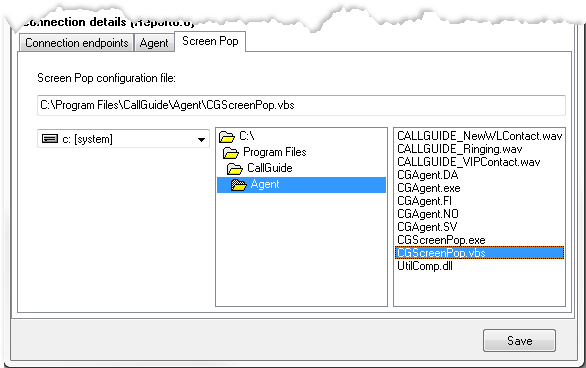Click the Save button
Screen dimensions: 586x368
pyautogui.click(x=519, y=340)
